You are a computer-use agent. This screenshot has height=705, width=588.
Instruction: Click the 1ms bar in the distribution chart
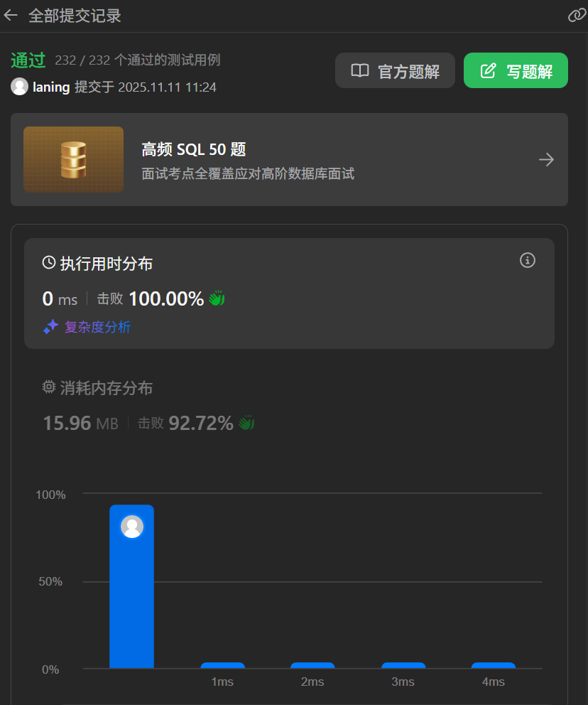(222, 665)
